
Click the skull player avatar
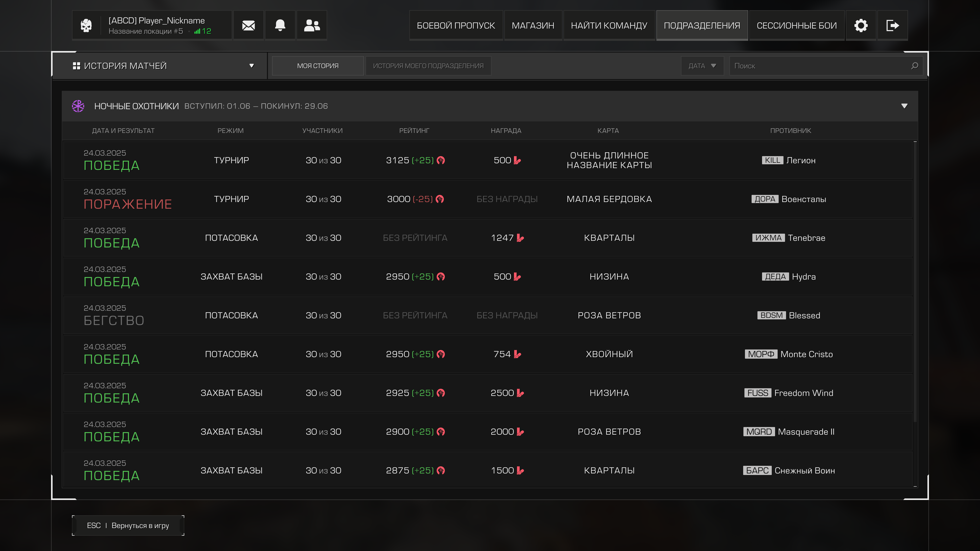(86, 26)
